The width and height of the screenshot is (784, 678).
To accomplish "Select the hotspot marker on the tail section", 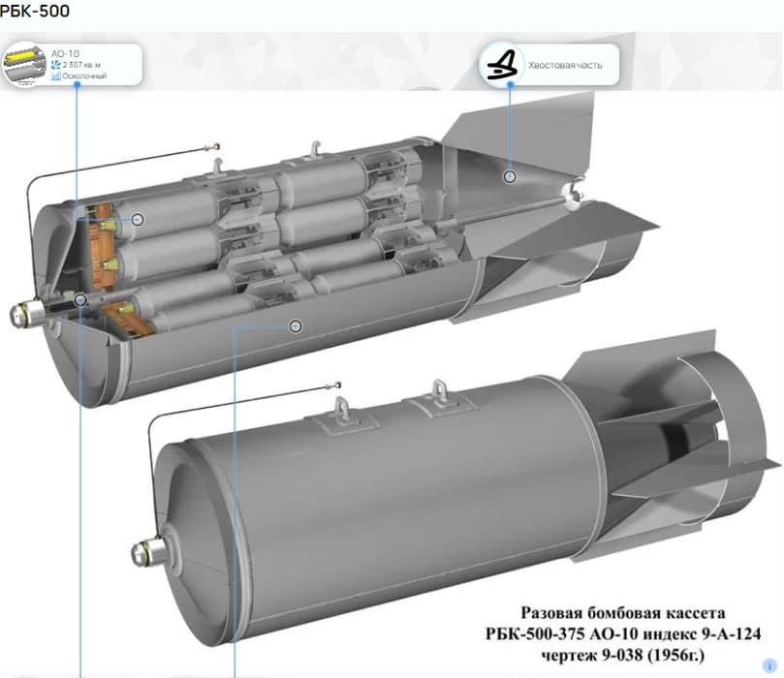I will click(510, 176).
